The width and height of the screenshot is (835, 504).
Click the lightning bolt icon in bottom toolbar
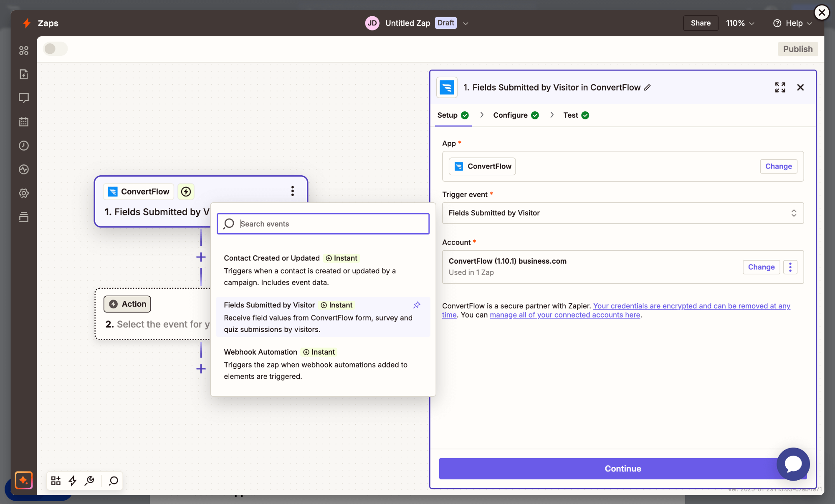point(73,481)
